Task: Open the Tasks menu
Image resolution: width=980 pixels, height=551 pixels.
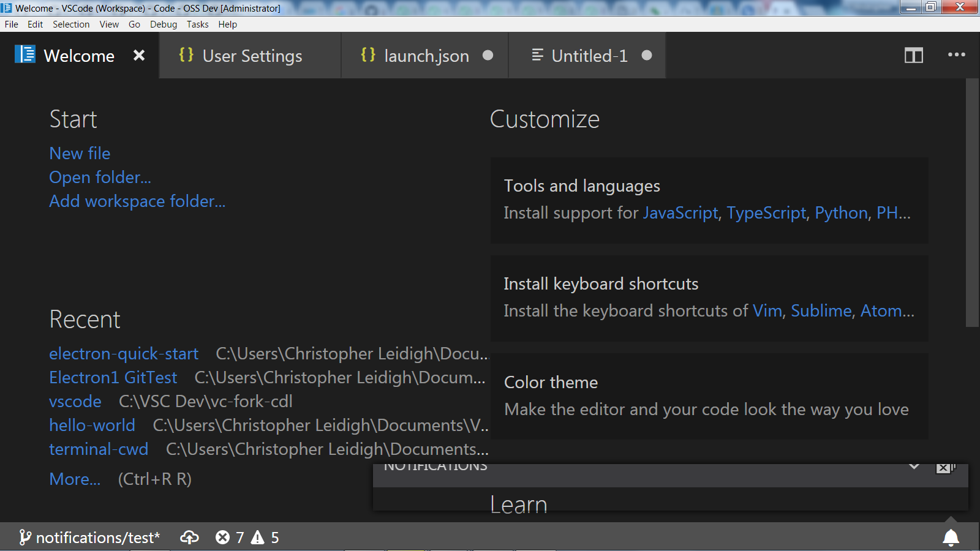Action: point(197,24)
